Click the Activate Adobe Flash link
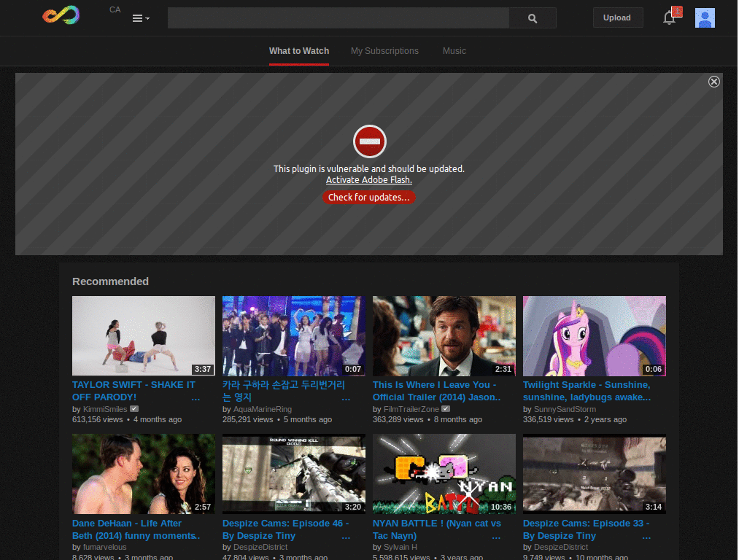The width and height of the screenshot is (747, 560). tap(368, 180)
